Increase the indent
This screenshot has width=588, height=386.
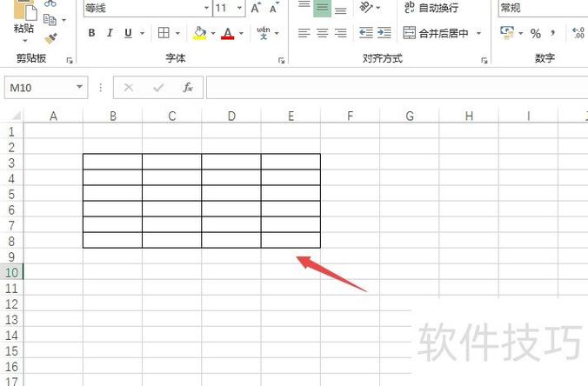click(x=384, y=33)
